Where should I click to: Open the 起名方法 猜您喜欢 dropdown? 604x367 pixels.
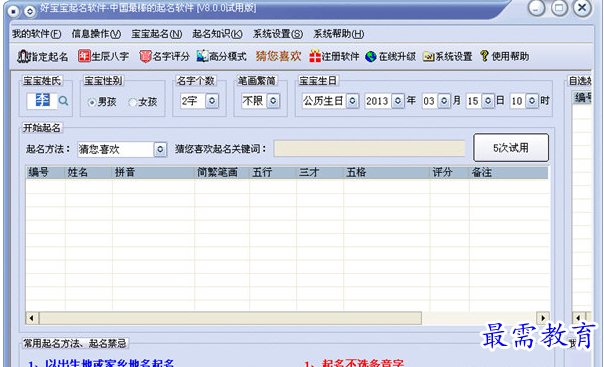point(160,149)
